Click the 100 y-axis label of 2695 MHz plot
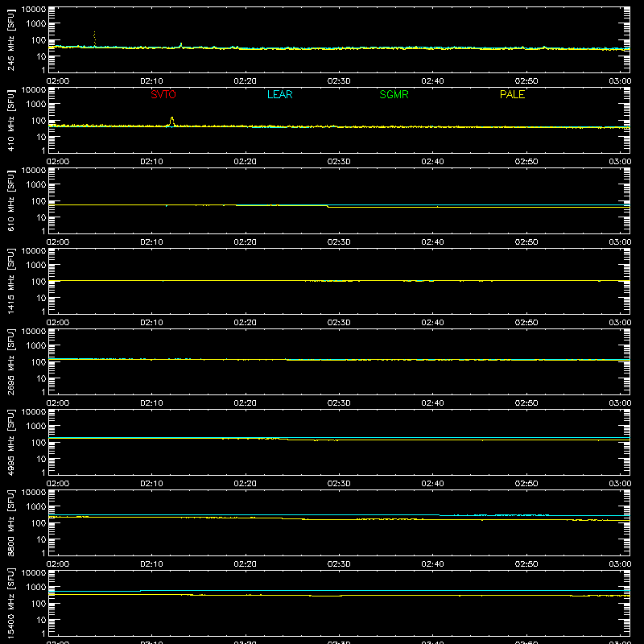This screenshot has height=644, width=644. pos(39,362)
